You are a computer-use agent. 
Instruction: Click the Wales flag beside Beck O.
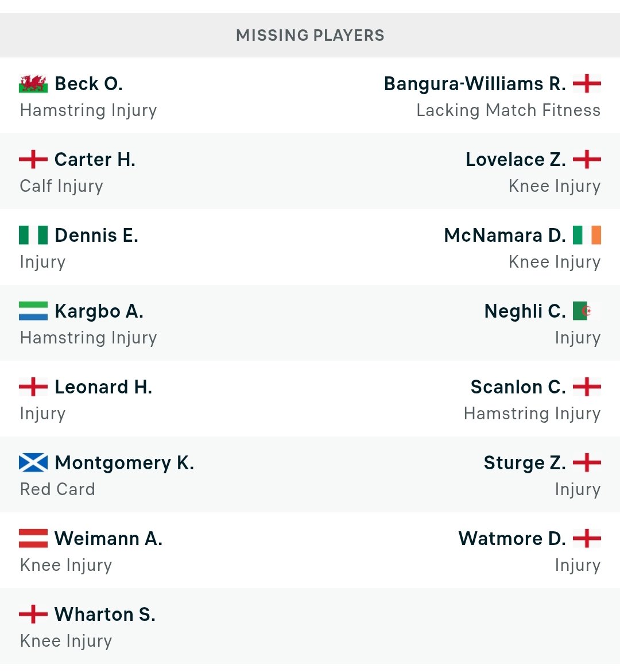point(33,84)
